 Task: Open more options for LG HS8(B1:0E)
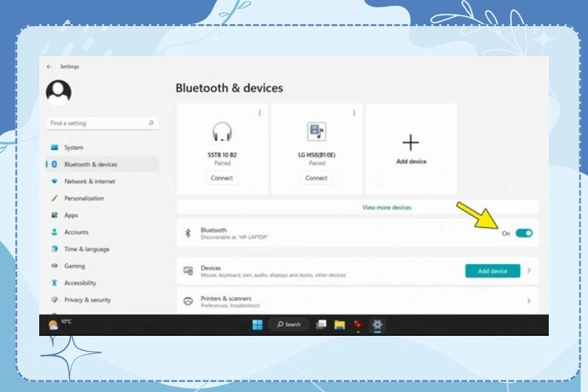tap(354, 113)
